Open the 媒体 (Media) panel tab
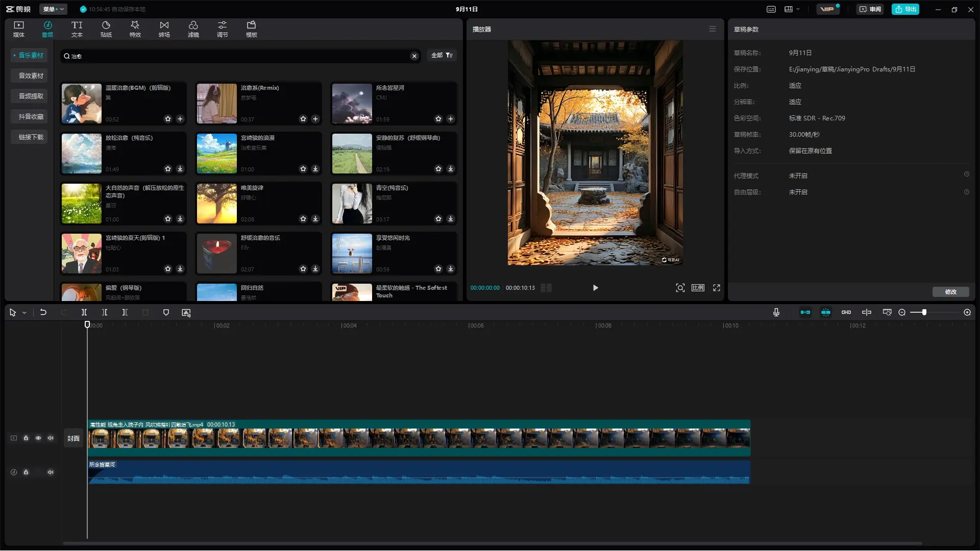 point(19,29)
